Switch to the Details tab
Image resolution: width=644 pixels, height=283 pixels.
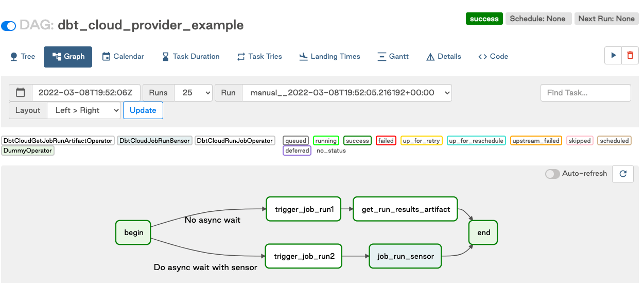pyautogui.click(x=444, y=57)
